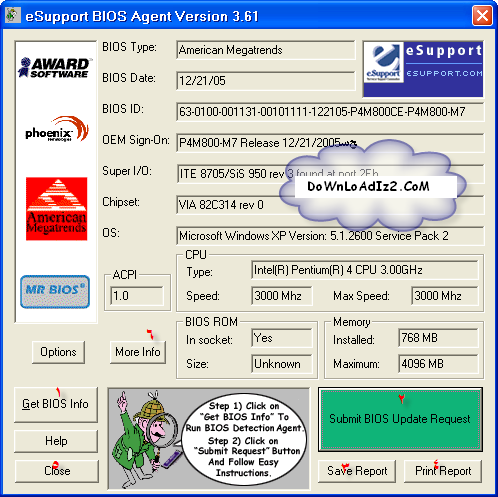Select the BIOS Date field 12/21/05
Screen dimensions: 498x497
click(266, 81)
